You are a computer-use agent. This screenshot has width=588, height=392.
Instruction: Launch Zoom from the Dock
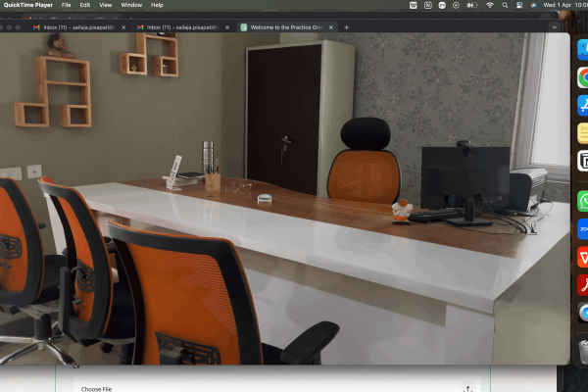click(583, 229)
